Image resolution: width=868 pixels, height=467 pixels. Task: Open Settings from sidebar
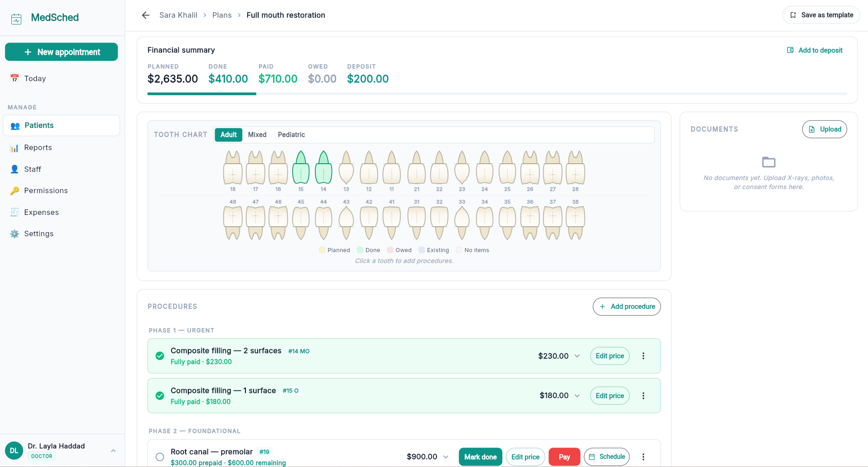tap(62, 233)
